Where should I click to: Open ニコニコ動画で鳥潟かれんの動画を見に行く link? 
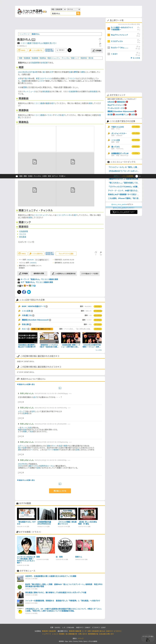point(38,43)
